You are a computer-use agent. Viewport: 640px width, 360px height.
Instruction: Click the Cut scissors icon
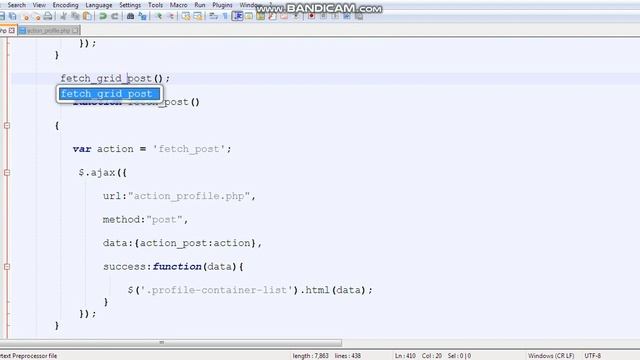64,16
